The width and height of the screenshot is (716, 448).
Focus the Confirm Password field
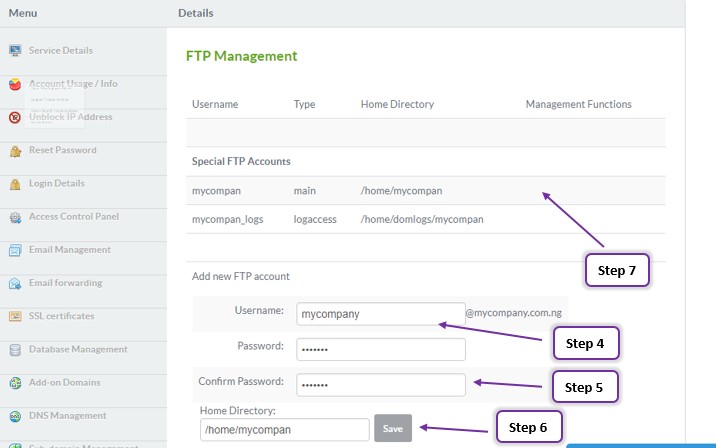pos(381,385)
